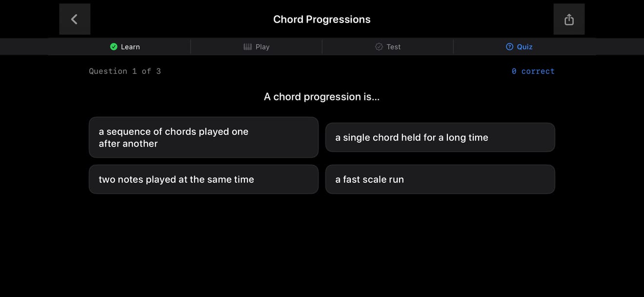This screenshot has width=644, height=297.
Task: Click the piano keys icon beside Play
Action: pyautogui.click(x=248, y=47)
